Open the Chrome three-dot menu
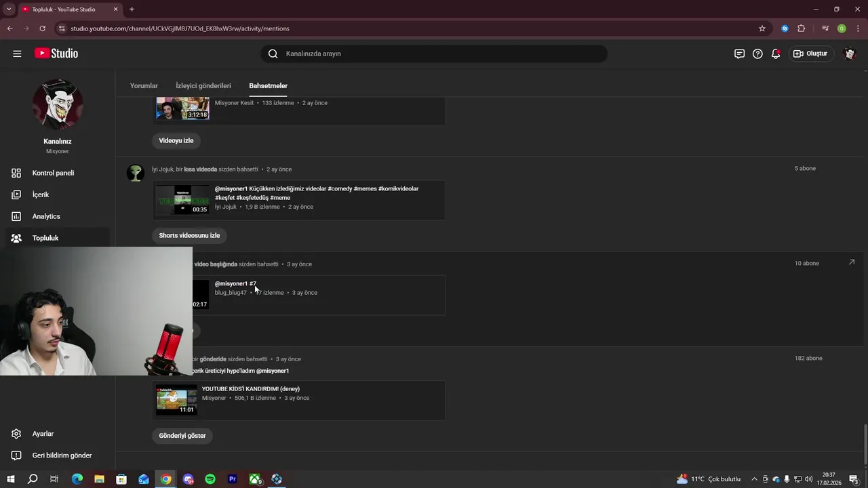868x488 pixels. [x=858, y=28]
